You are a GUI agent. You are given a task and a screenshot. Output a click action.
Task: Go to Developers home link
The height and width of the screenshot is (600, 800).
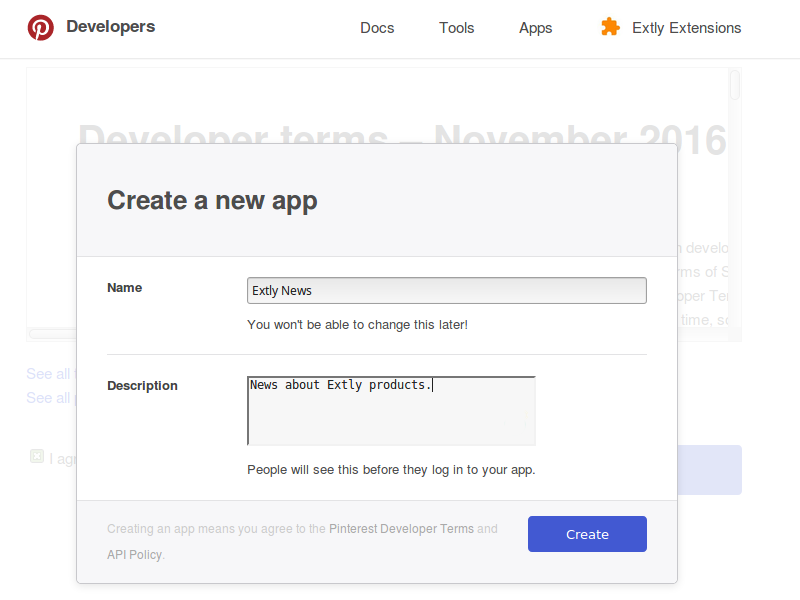pos(111,27)
